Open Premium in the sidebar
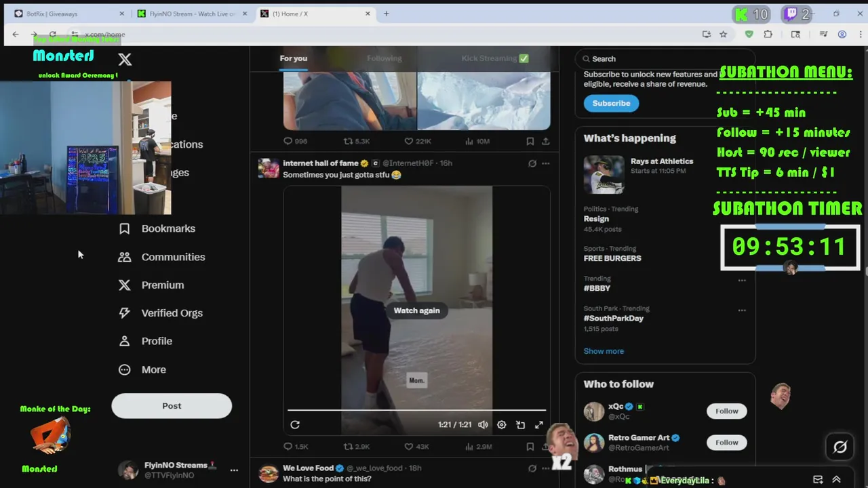Screen dimensions: 868x488 [x=151, y=285]
